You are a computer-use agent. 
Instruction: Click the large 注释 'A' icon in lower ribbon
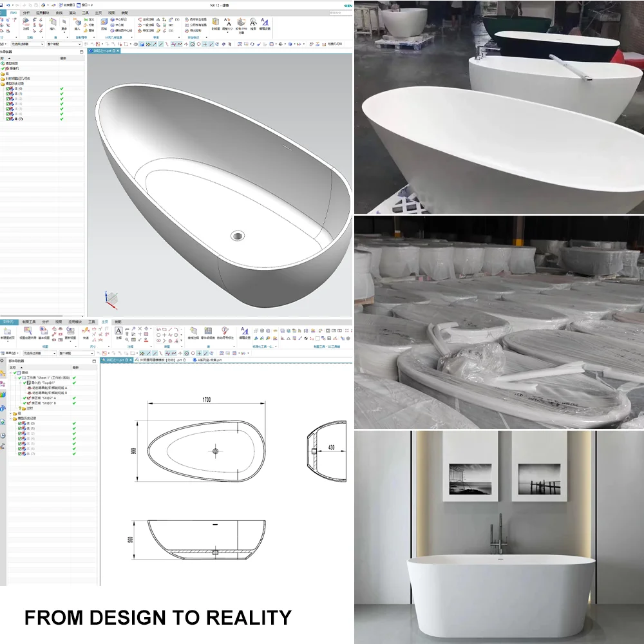click(118, 332)
